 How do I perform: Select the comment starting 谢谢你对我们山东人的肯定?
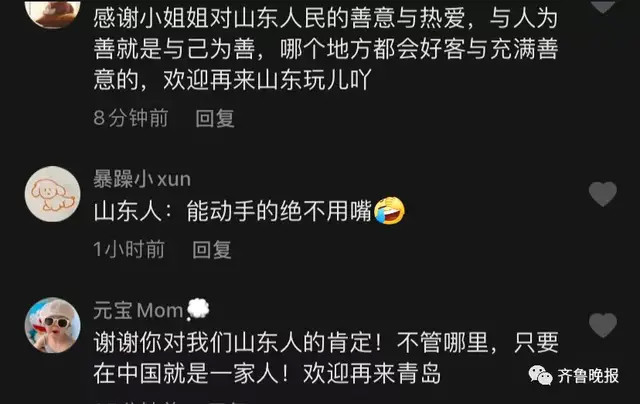[x=326, y=357]
